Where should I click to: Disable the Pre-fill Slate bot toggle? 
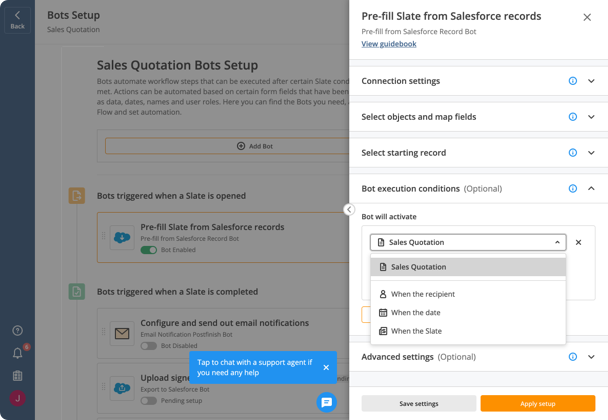(x=149, y=250)
